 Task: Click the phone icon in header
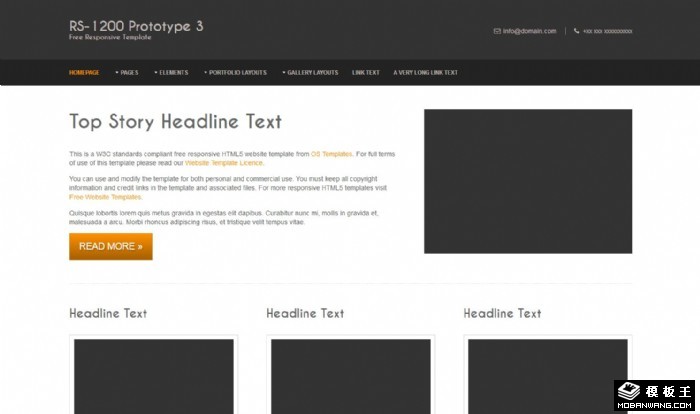click(x=577, y=31)
